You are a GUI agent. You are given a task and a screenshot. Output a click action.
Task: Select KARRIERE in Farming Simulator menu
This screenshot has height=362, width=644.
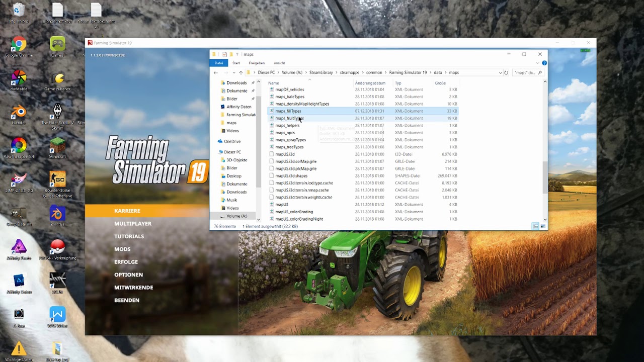coord(127,211)
